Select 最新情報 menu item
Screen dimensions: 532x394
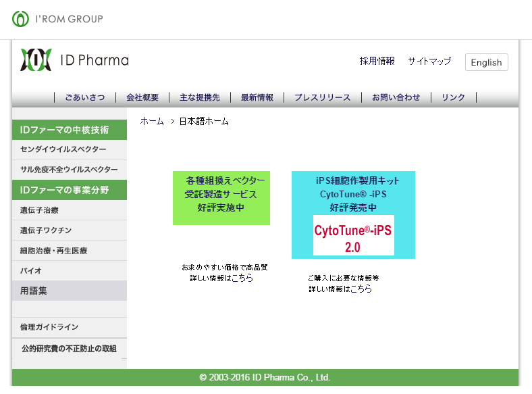pos(257,97)
